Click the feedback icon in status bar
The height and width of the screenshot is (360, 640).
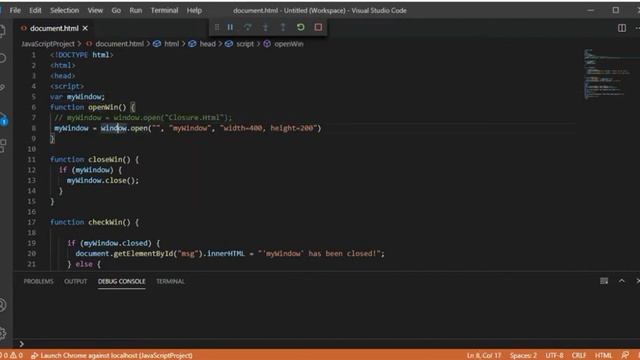(x=625, y=356)
